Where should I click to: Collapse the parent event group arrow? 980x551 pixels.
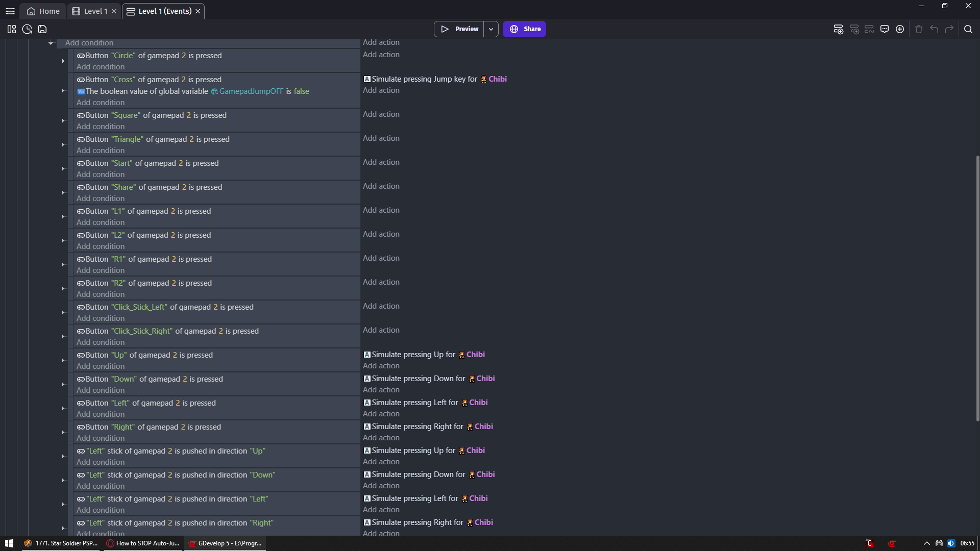pyautogui.click(x=51, y=43)
